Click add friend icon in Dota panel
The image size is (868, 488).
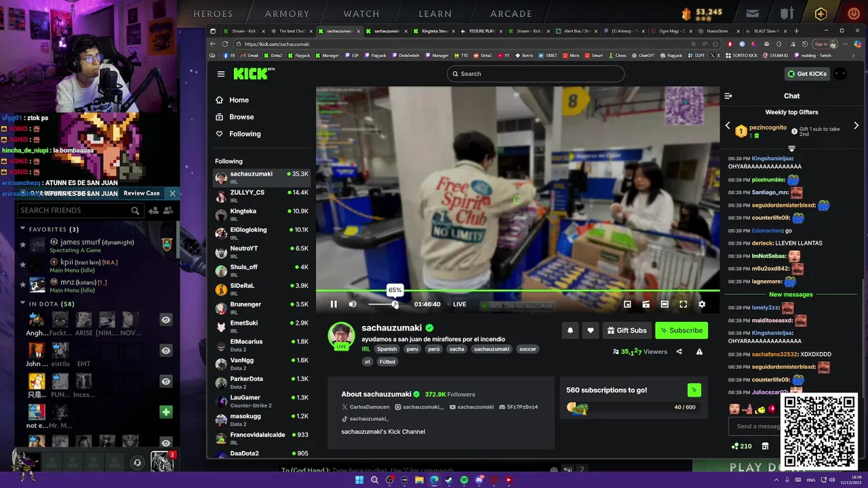(x=153, y=211)
